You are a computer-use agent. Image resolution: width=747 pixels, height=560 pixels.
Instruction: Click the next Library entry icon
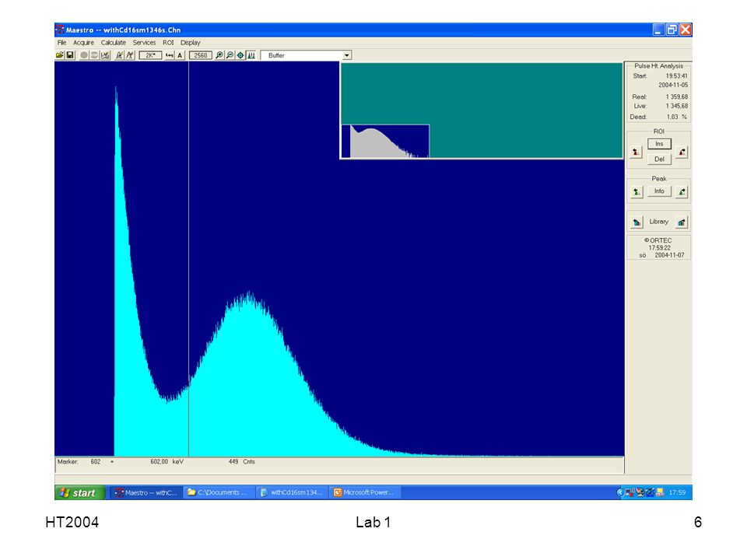tap(682, 222)
